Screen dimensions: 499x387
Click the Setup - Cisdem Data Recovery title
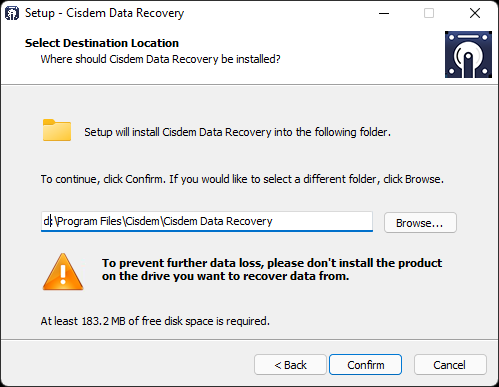coord(104,13)
